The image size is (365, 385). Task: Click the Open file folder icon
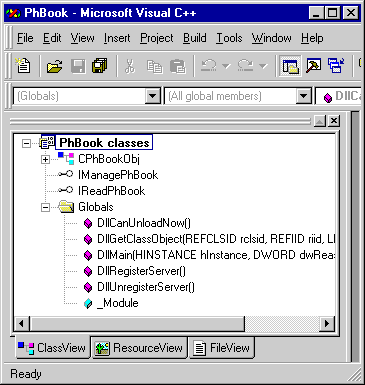[55, 66]
